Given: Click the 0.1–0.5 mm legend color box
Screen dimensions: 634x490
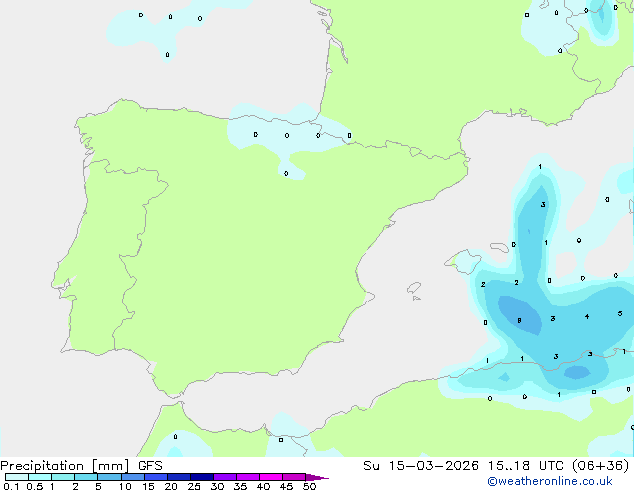Looking at the screenshot, I should pos(17,477).
